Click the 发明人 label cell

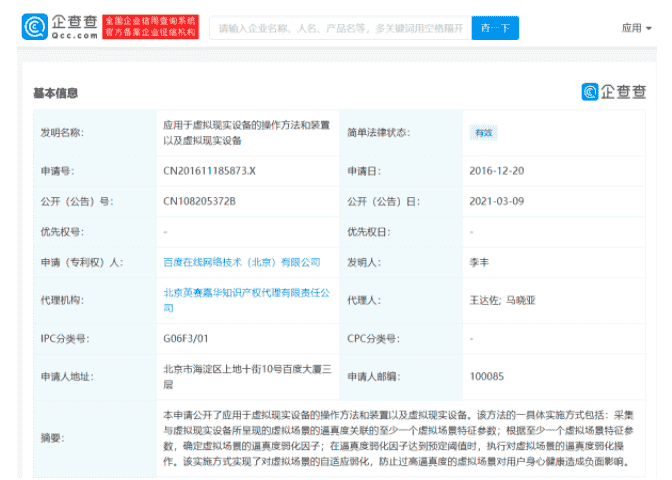[x=401, y=262]
